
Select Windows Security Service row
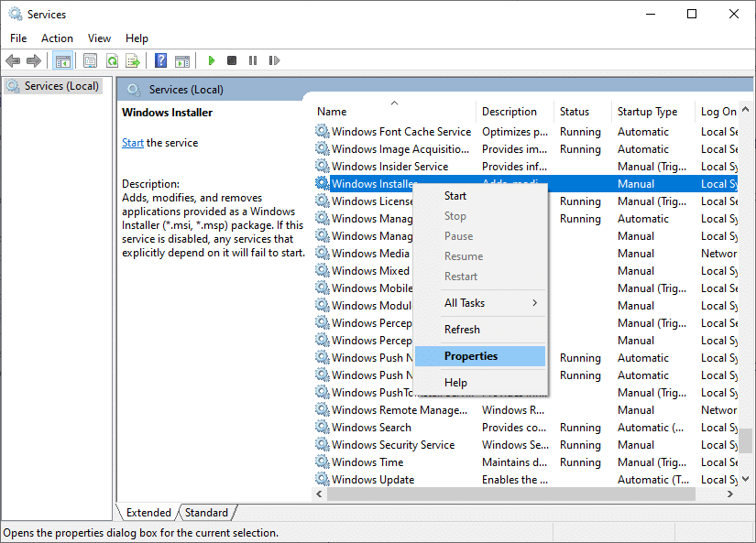[x=526, y=445]
